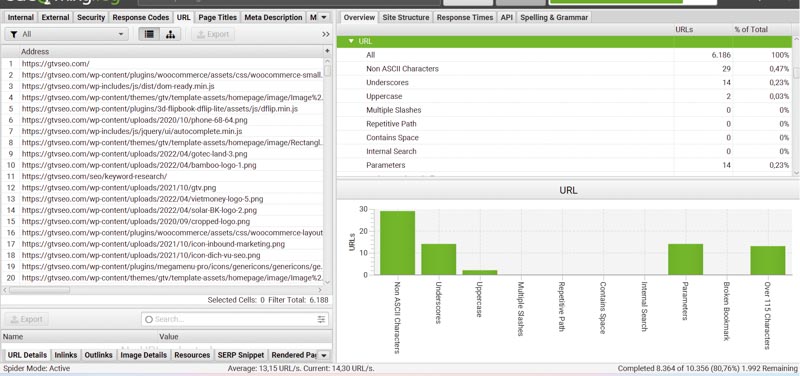Click the funnel filter icon

(14, 34)
